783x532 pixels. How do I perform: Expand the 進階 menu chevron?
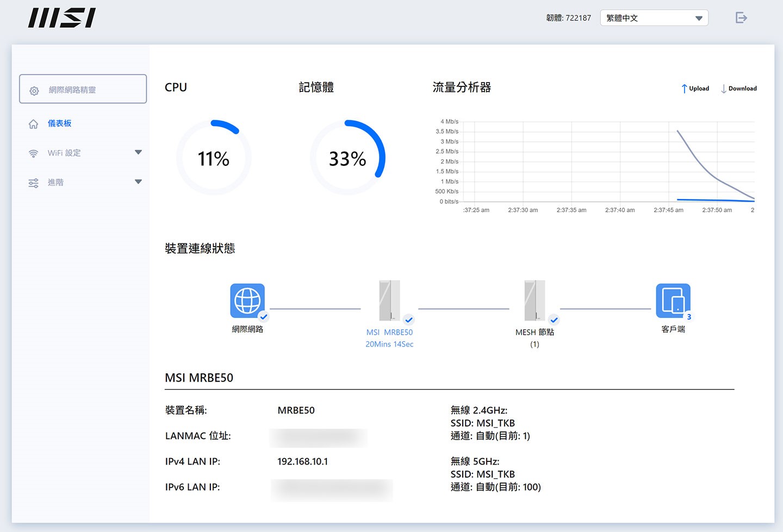[x=139, y=183]
